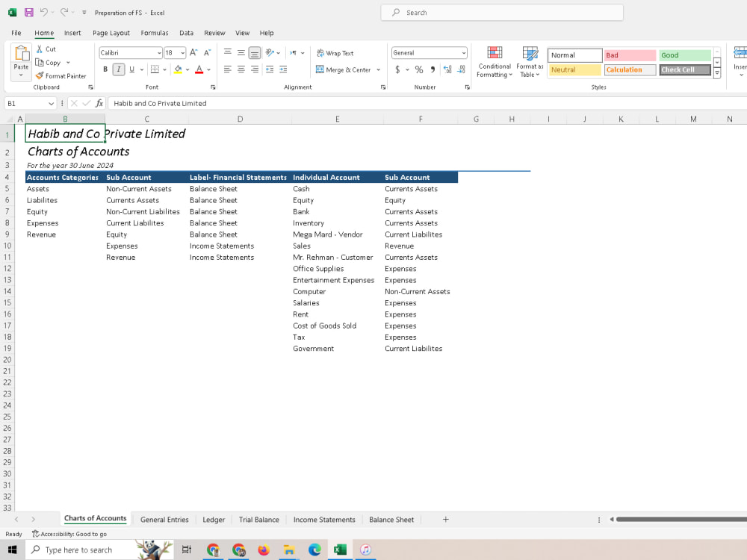Center text horizontally in cell
The width and height of the screenshot is (747, 560).
[241, 69]
